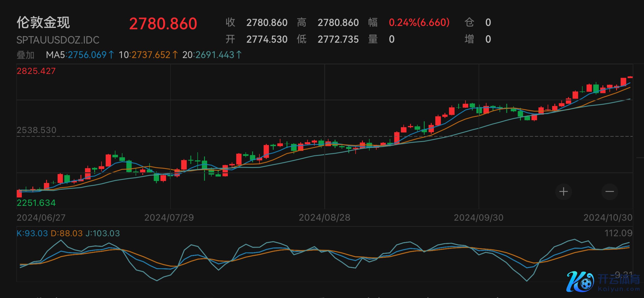Click the large red price 2780.860
Screen dimensions: 644x298
[163, 24]
